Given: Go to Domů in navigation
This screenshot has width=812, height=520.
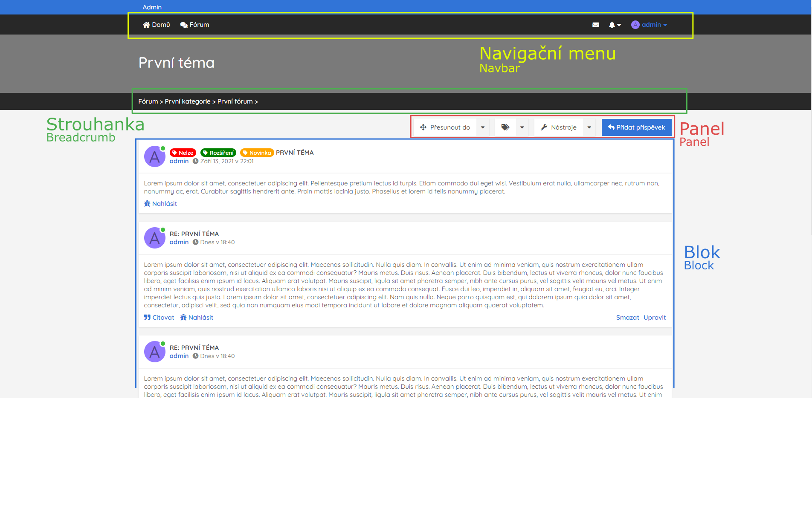Looking at the screenshot, I should point(156,25).
